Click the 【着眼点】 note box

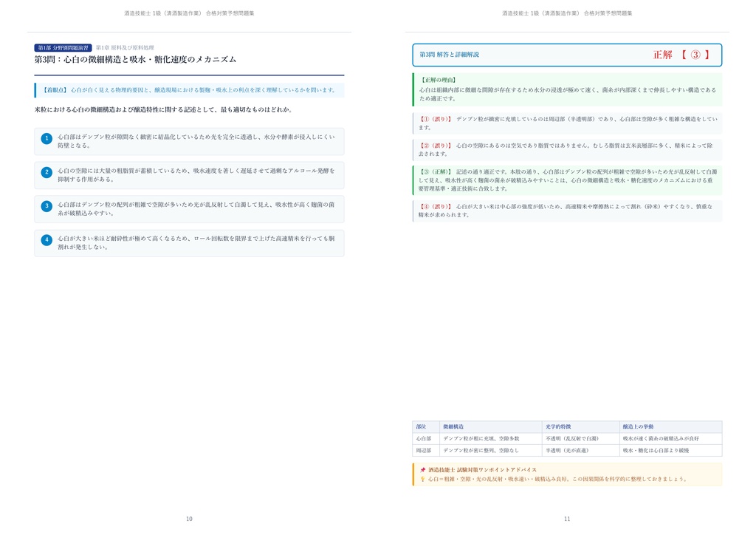tap(189, 90)
